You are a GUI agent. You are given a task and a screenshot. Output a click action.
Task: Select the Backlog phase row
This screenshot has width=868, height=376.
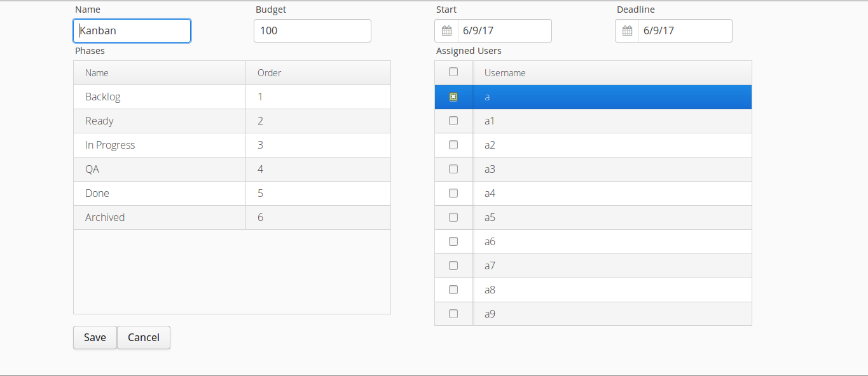232,97
